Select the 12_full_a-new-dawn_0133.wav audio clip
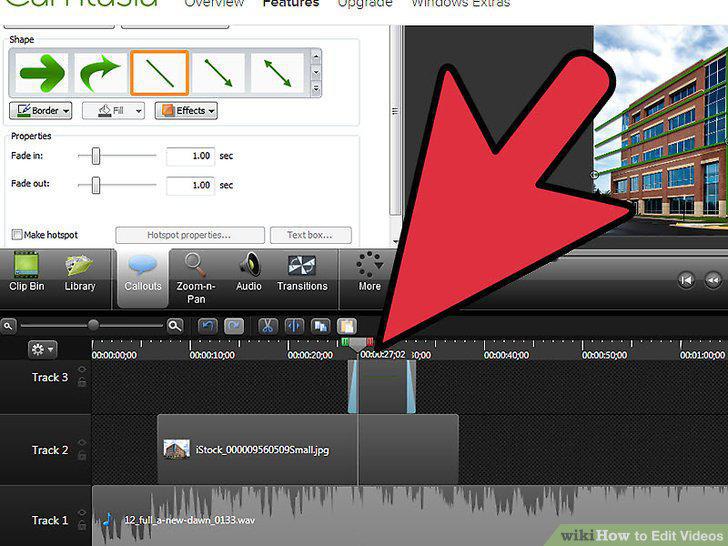The width and height of the screenshot is (728, 546). [x=410, y=515]
